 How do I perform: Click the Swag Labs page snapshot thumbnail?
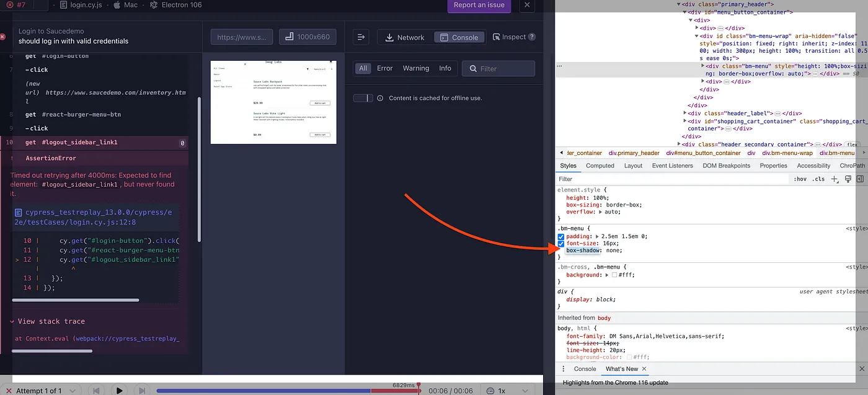pyautogui.click(x=273, y=102)
